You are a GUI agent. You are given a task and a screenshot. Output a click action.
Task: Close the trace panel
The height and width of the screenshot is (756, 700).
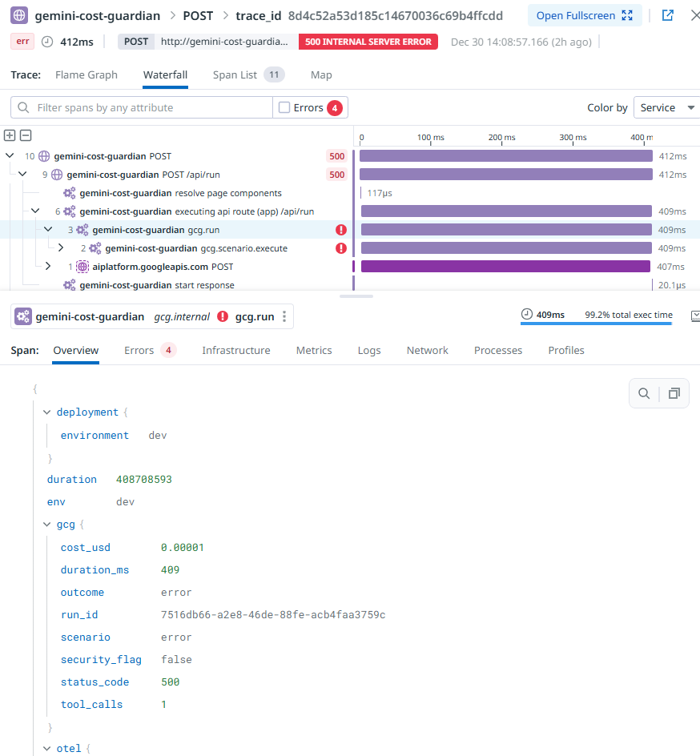point(694,15)
